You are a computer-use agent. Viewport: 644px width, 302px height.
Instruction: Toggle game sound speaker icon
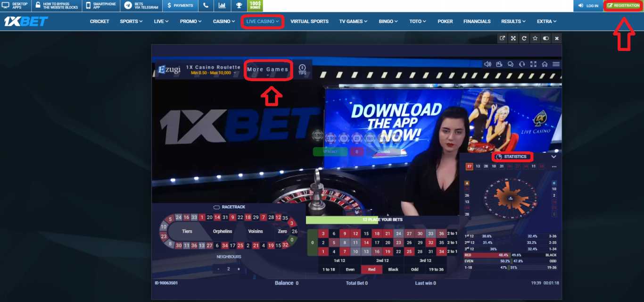coord(487,64)
